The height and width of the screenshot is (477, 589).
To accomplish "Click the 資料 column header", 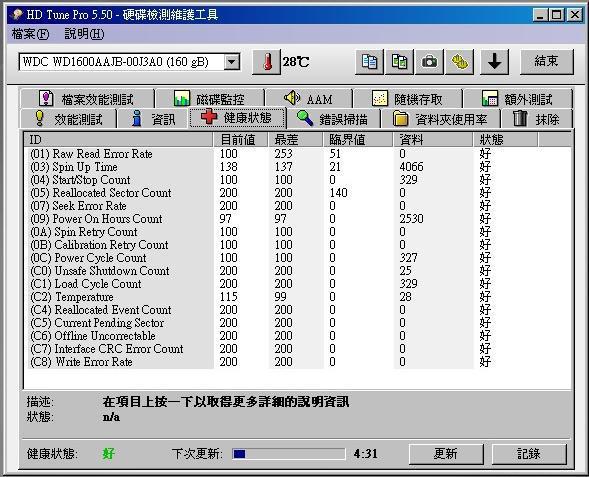I will (x=433, y=140).
